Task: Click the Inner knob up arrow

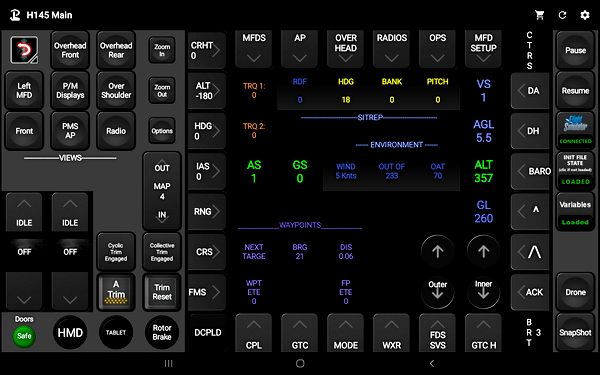Action: 484,251
